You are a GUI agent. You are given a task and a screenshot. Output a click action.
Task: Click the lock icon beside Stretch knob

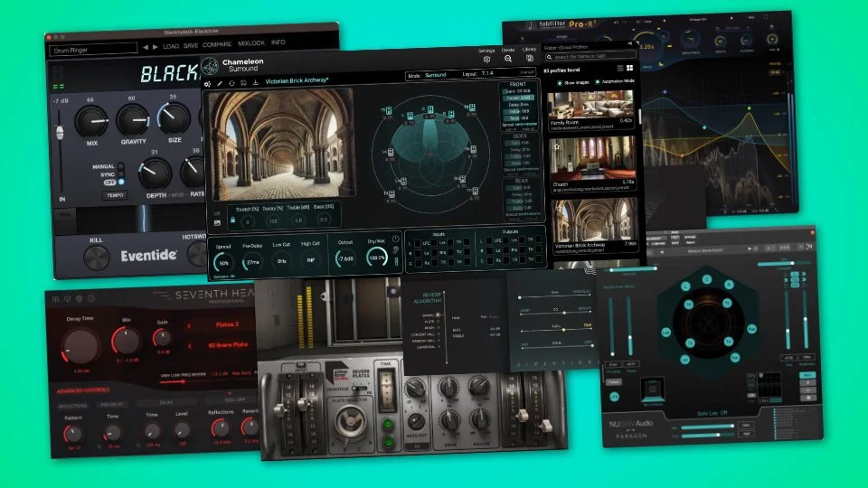[232, 220]
